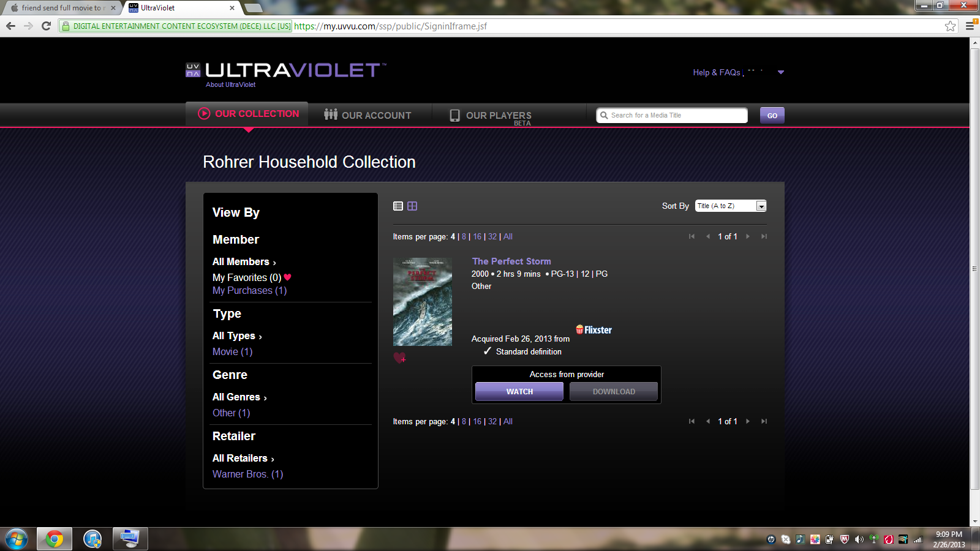Go to previous page in bottom pager

point(708,421)
